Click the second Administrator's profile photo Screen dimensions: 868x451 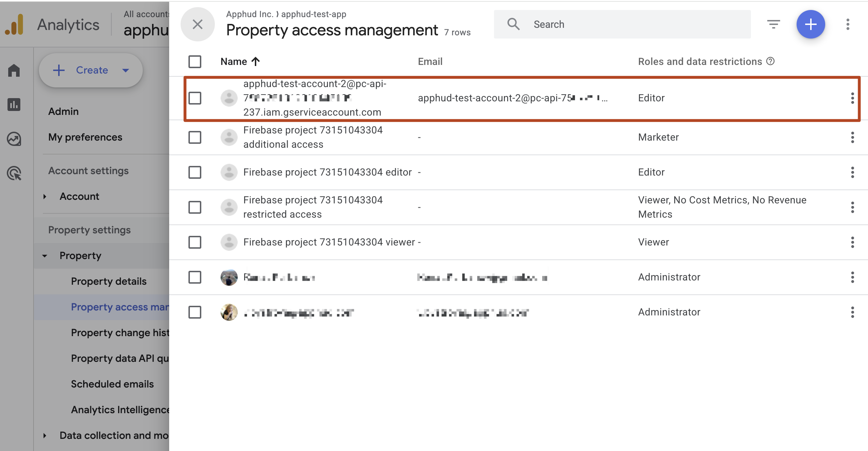pos(229,312)
